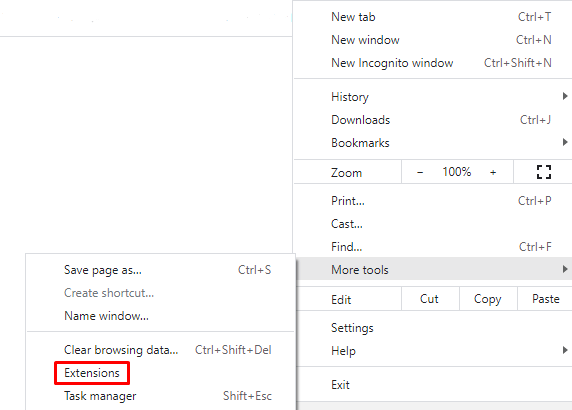The width and height of the screenshot is (572, 410).
Task: Choose Name window option
Action: pyautogui.click(x=161, y=316)
